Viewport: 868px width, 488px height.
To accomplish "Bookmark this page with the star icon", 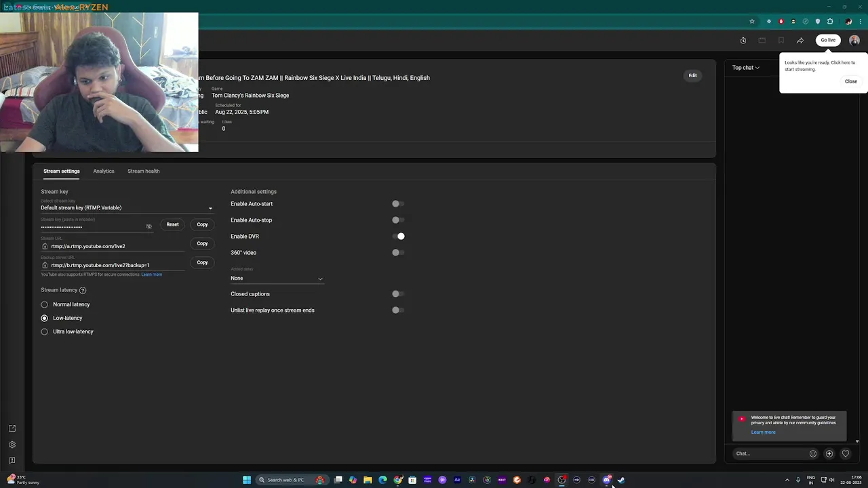I will [x=751, y=22].
